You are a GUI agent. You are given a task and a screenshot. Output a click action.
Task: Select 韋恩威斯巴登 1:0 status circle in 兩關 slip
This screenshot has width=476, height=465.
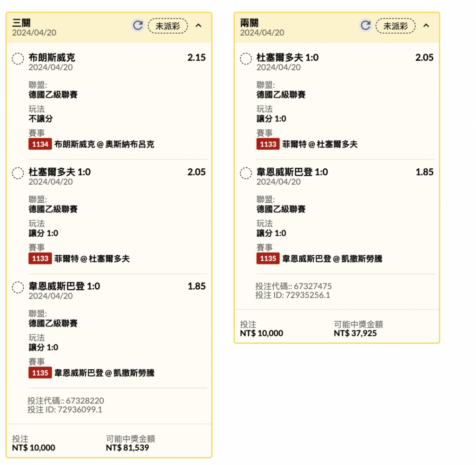(246, 173)
